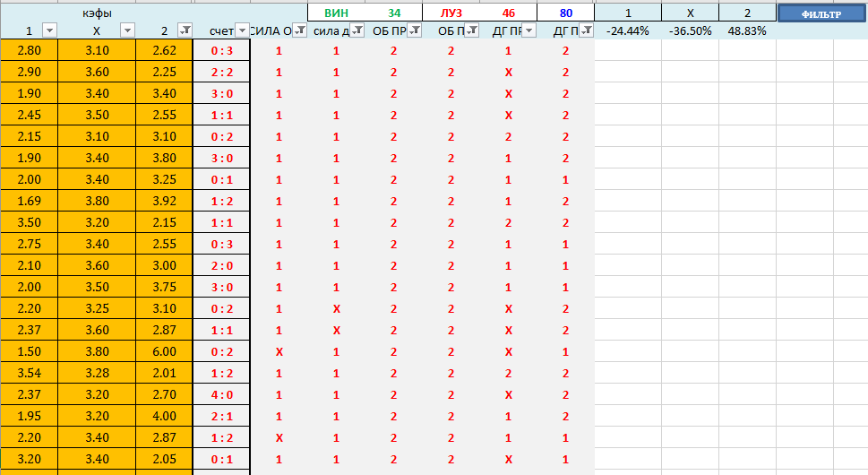Select the score cell 2 : 2
The width and height of the screenshot is (868, 475).
point(222,72)
